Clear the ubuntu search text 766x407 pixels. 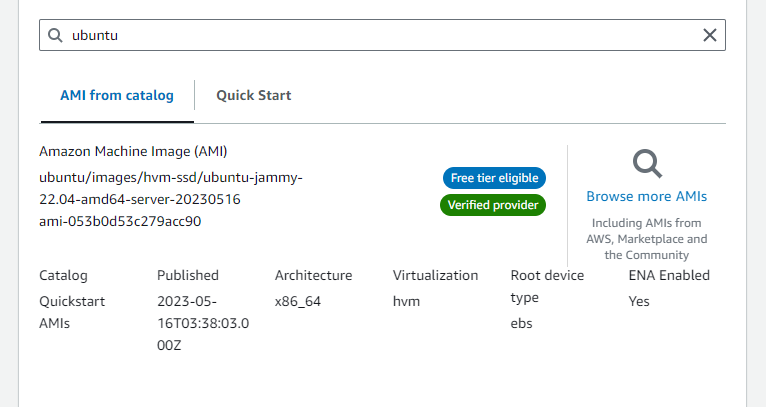click(709, 35)
